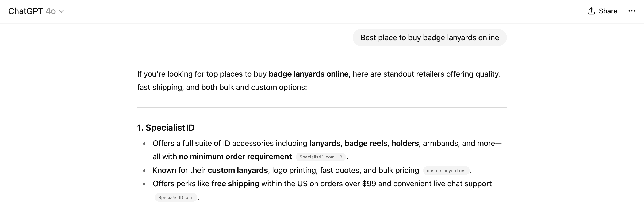
Task: Open the SpecialistID.com chip after live chat support
Action: [x=176, y=197]
